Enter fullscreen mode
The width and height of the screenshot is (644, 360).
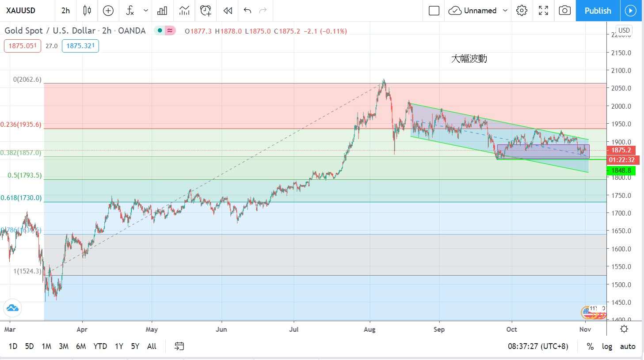point(543,11)
